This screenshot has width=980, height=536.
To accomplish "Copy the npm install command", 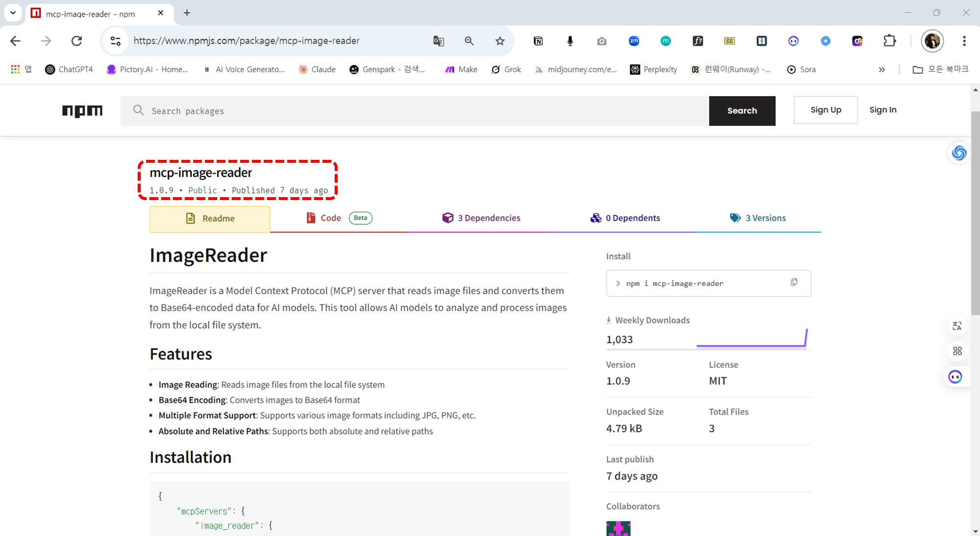I will click(x=794, y=282).
